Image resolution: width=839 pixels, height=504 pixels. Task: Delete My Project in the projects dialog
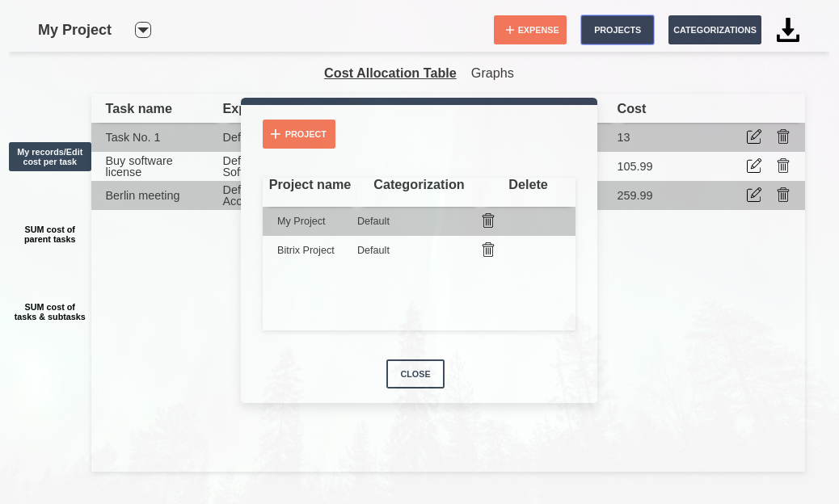(x=488, y=220)
